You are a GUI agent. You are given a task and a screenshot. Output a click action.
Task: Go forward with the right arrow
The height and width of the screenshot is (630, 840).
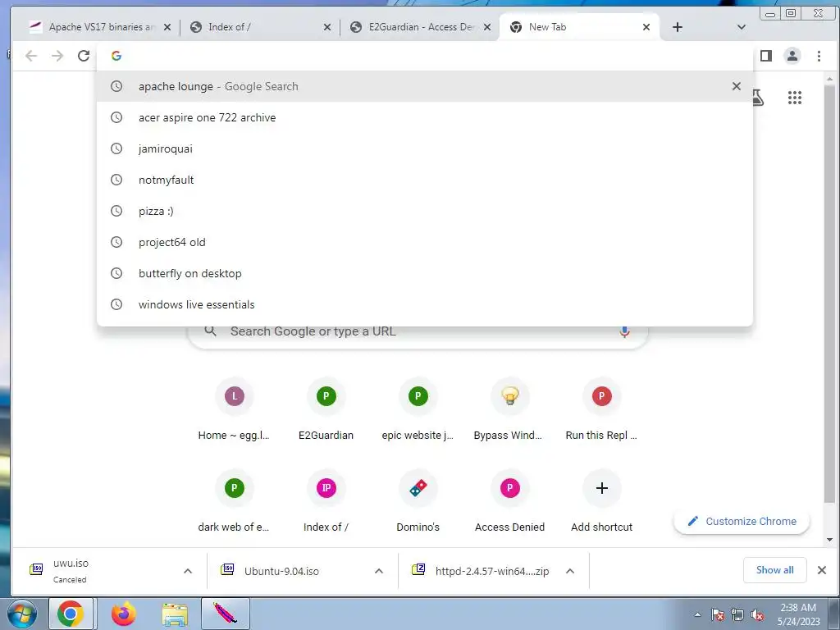pyautogui.click(x=57, y=56)
